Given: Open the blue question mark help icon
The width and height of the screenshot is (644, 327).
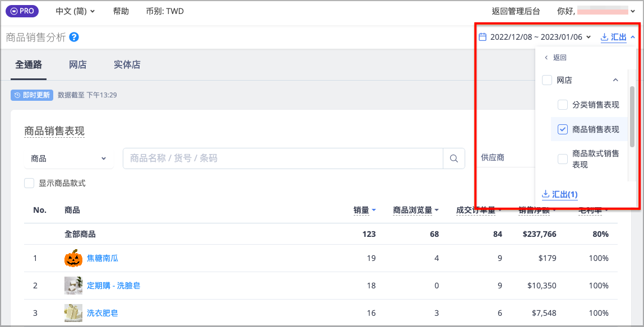Looking at the screenshot, I should 74,37.
